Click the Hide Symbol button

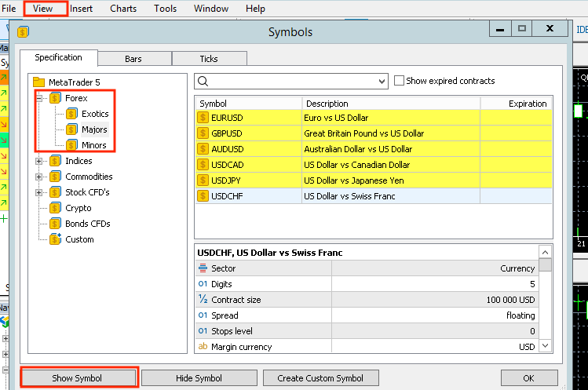(x=199, y=378)
